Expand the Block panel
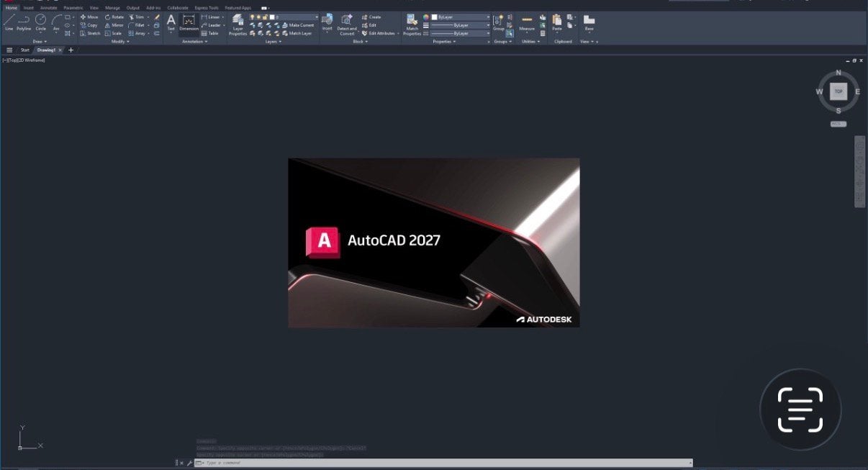This screenshot has width=868, height=470. (360, 42)
